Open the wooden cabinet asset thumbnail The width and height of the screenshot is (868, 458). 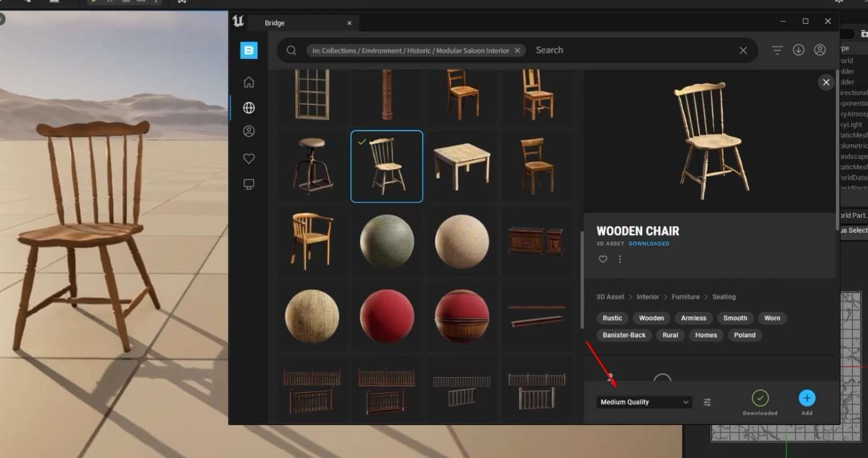click(536, 241)
